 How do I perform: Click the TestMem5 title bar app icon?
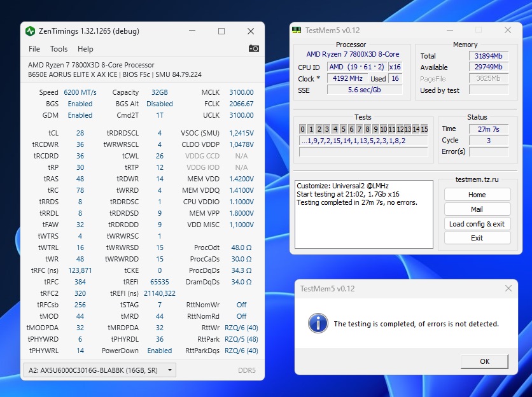(x=297, y=30)
